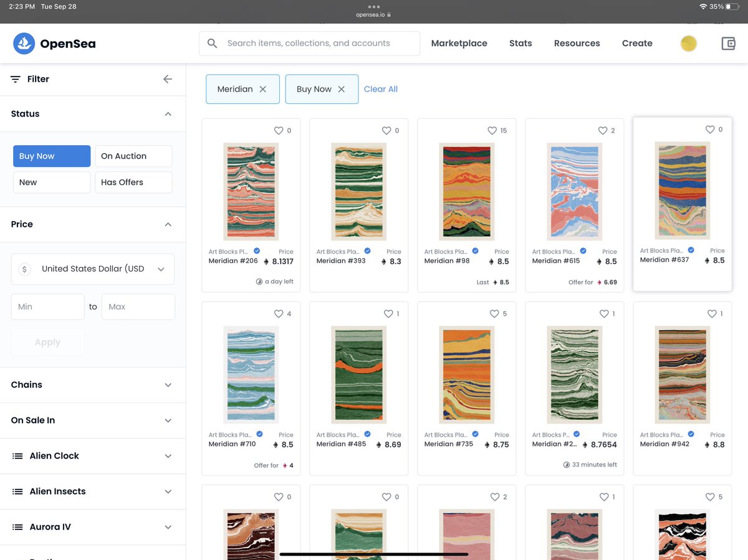Like Meridian #615 via its heart icon
748x560 pixels.
[x=603, y=131]
